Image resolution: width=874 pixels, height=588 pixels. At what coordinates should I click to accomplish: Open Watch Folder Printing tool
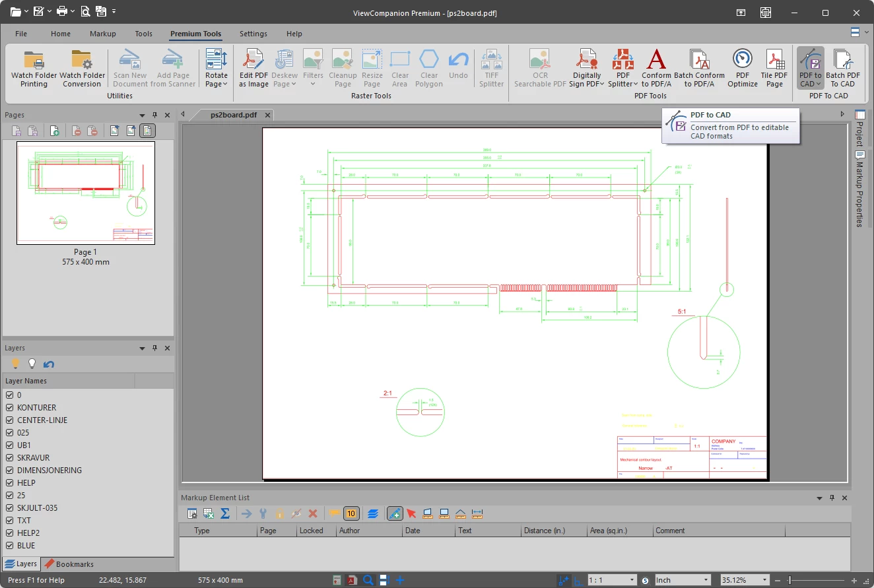[x=34, y=68]
